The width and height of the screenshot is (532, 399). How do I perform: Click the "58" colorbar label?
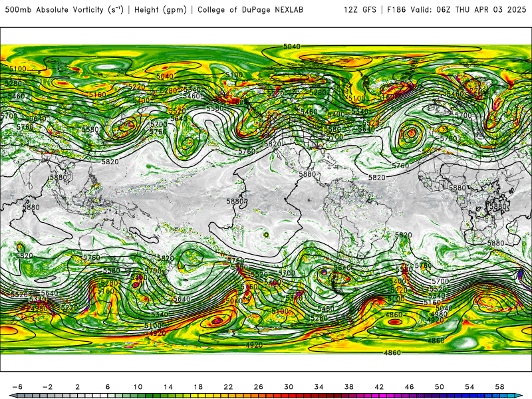pos(500,387)
